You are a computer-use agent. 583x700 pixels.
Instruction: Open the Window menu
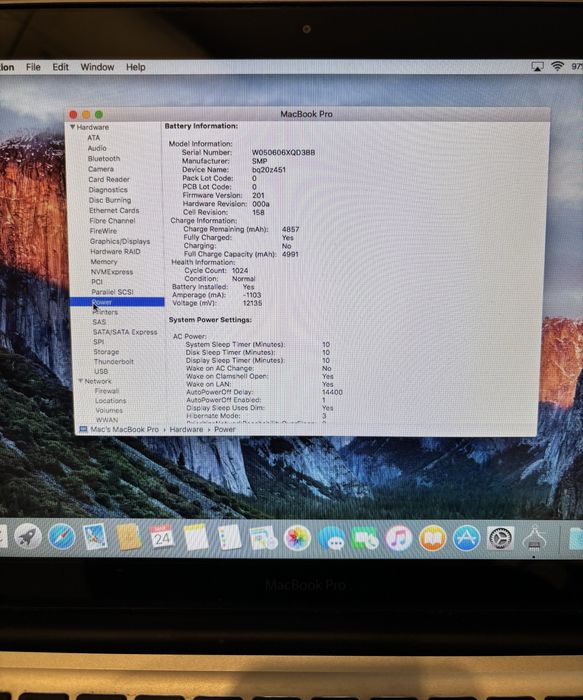coord(97,67)
